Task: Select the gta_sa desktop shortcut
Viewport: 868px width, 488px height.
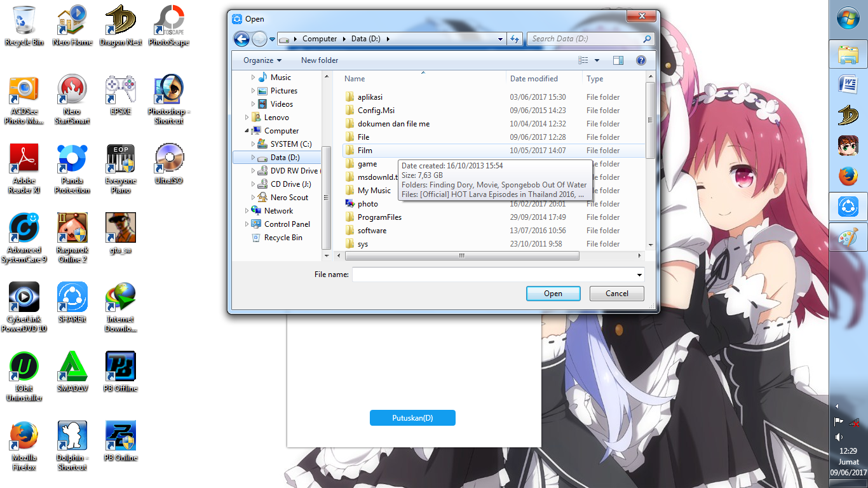Action: [121, 233]
